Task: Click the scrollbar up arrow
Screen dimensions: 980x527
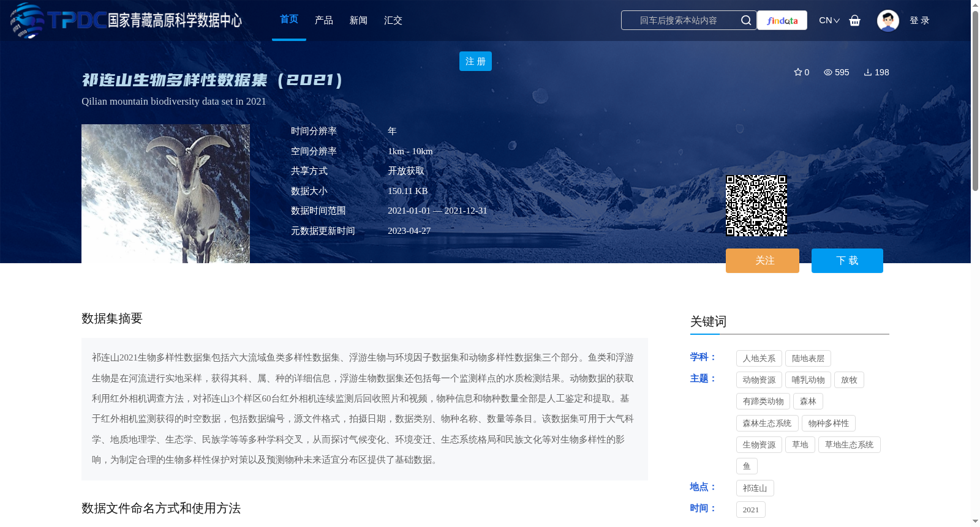Action: [x=975, y=5]
